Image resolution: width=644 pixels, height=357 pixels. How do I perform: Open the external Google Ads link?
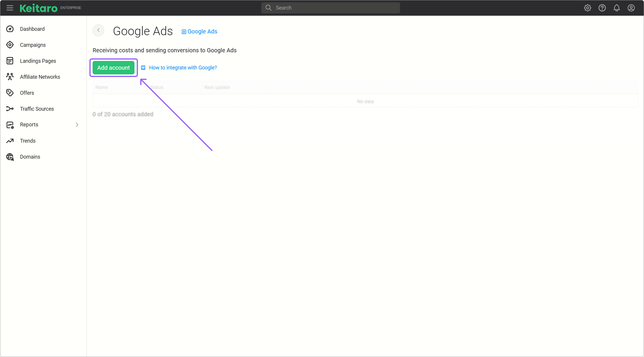pos(199,31)
